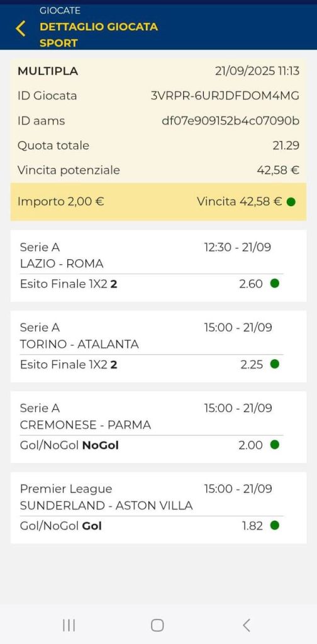Select the GIOCATE breadcrumb label
This screenshot has height=644, width=317.
coord(60,11)
